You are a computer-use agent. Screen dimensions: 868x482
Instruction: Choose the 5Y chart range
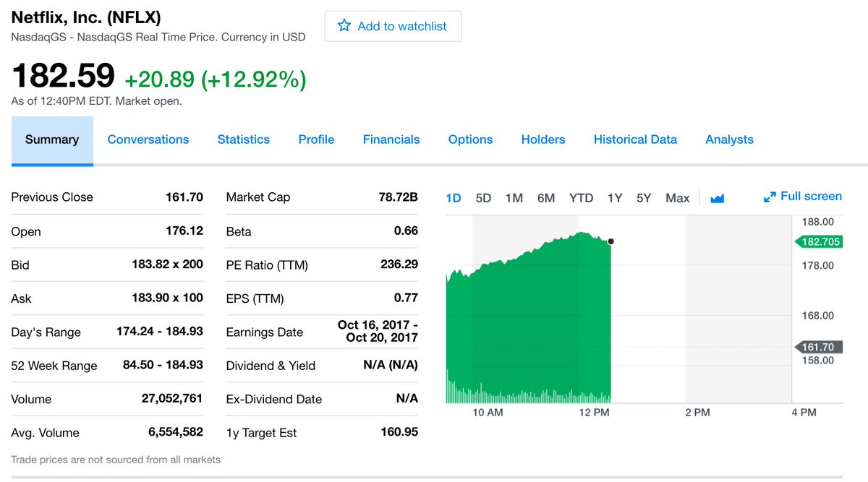click(x=644, y=198)
